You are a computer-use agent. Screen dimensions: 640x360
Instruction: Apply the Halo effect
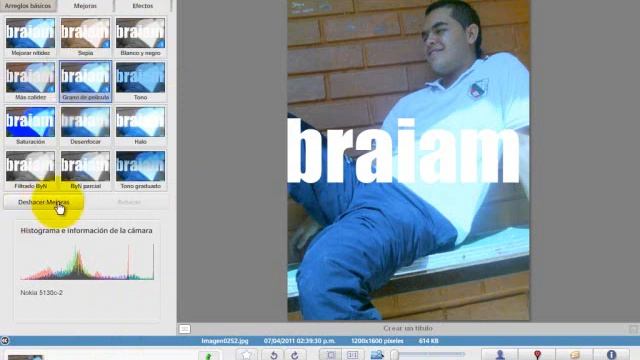click(140, 126)
